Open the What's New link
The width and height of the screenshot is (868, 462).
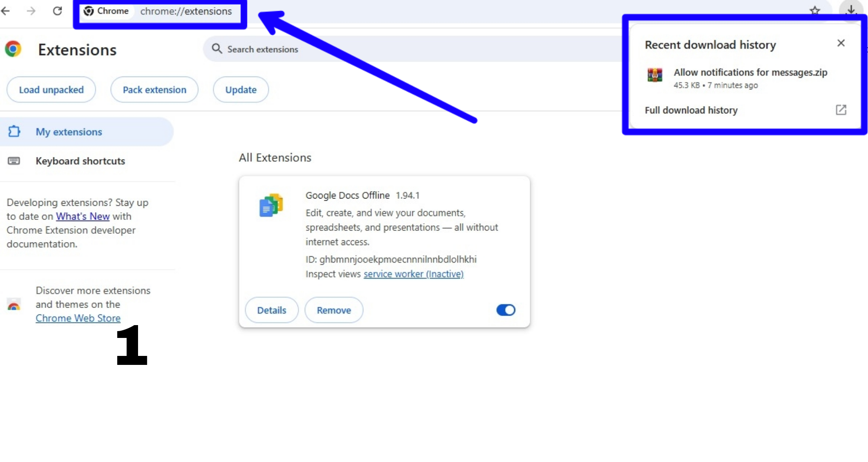coord(83,216)
